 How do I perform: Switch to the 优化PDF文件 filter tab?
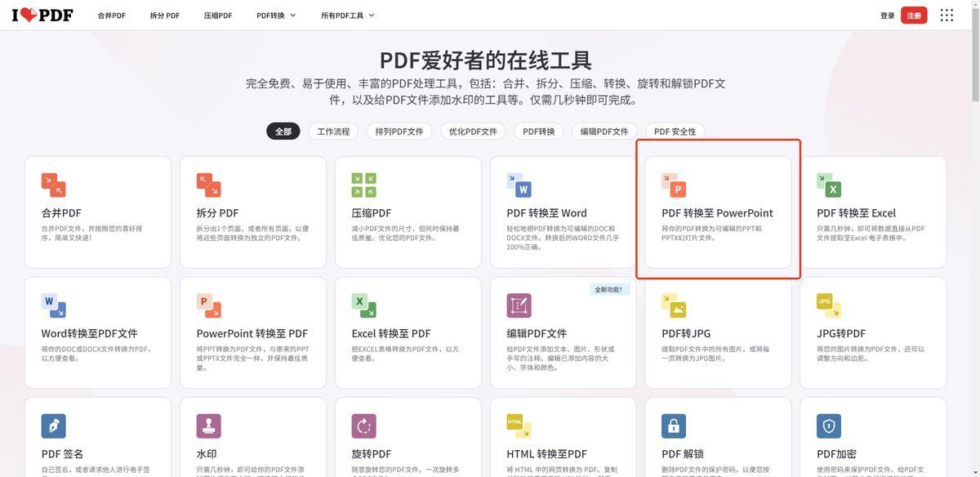[x=472, y=132]
